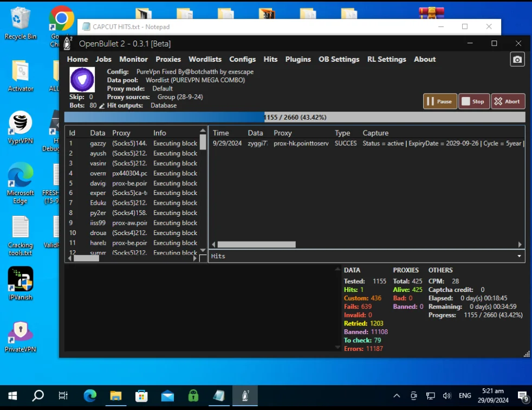Go to the Monitor section
Image resolution: width=532 pixels, height=410 pixels.
click(x=133, y=60)
